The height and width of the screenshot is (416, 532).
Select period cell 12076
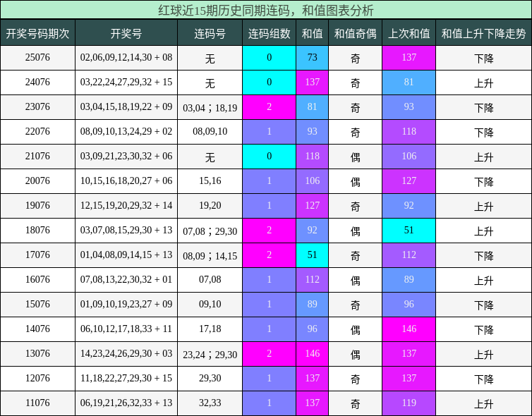pos(37,379)
